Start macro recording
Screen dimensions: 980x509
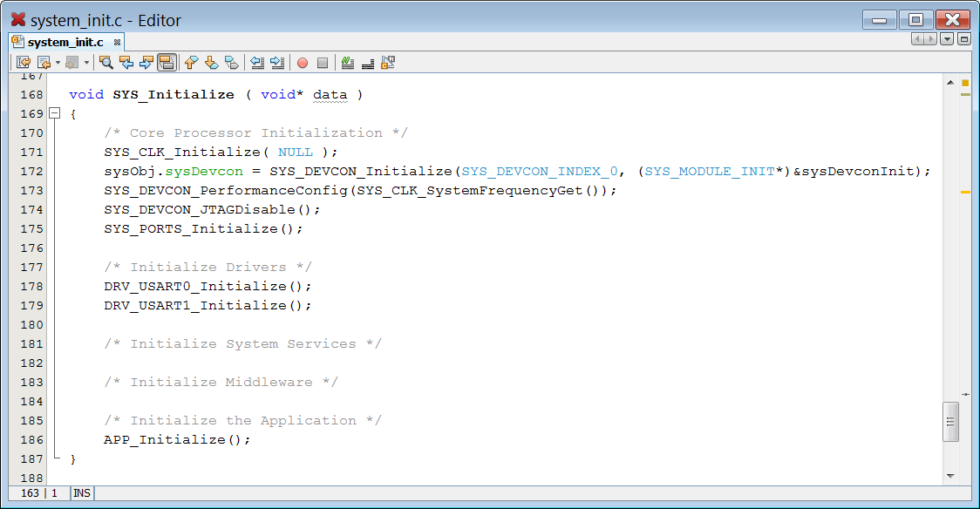click(302, 62)
